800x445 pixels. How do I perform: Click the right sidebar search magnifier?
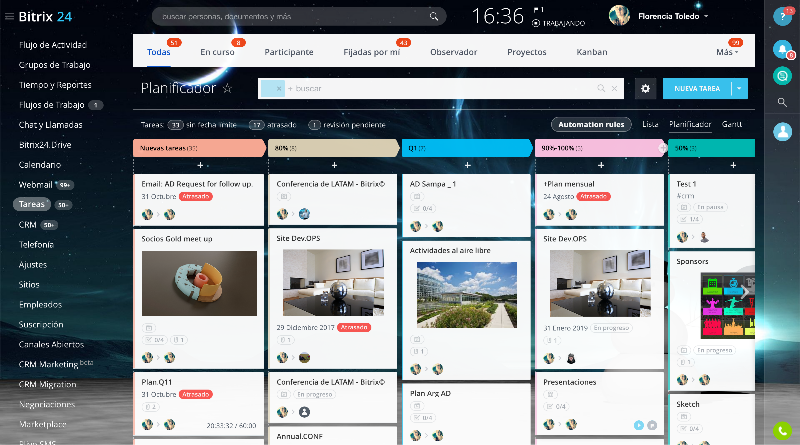(x=782, y=103)
